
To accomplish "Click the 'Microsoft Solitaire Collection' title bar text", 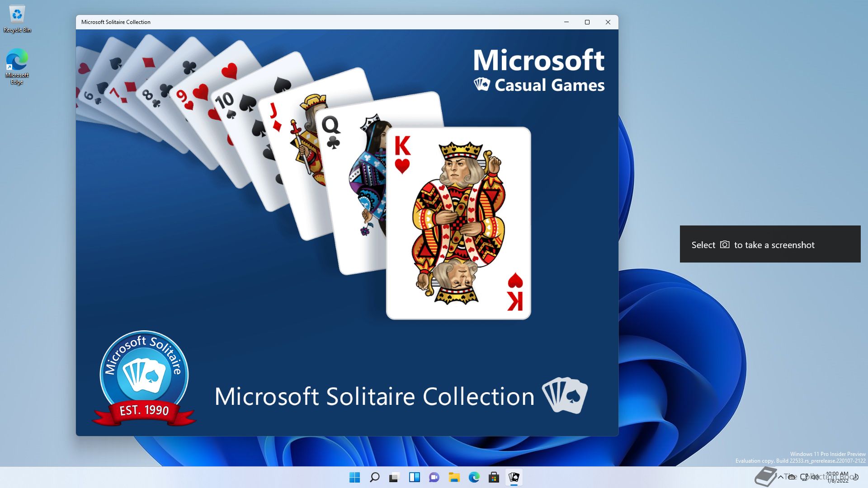I will coord(116,22).
